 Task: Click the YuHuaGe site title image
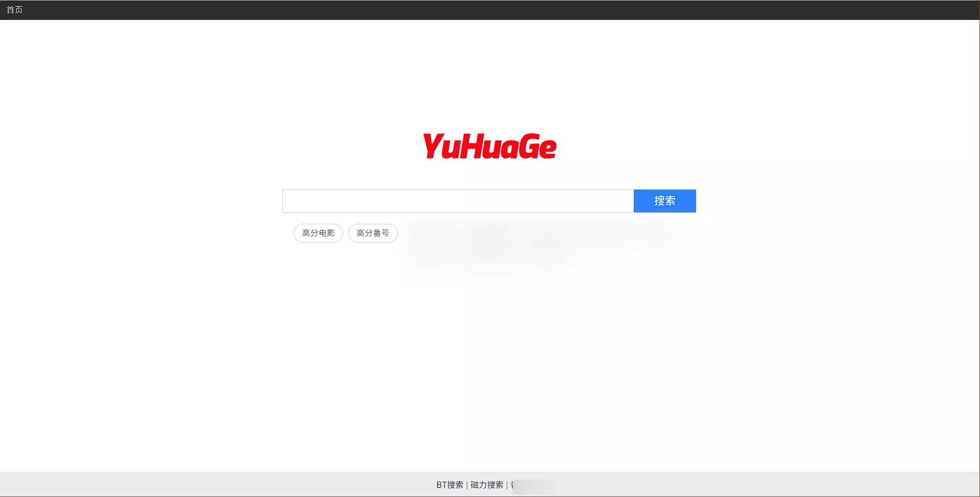489,146
